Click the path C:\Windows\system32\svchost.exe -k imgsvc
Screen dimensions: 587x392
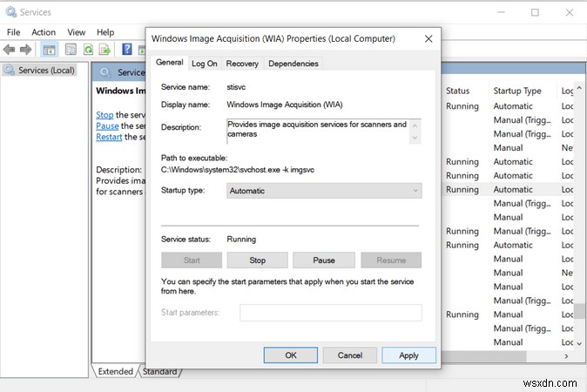coord(238,170)
